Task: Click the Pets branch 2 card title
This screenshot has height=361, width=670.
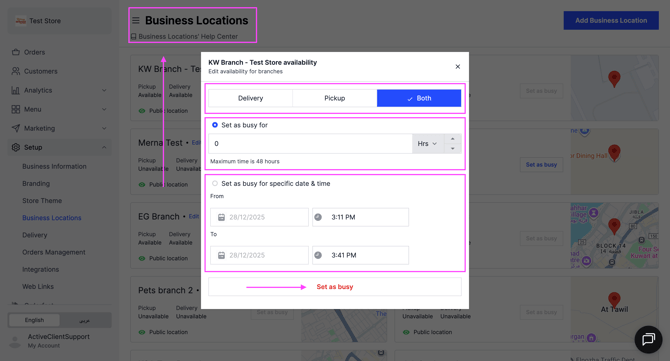Action: tap(165, 290)
